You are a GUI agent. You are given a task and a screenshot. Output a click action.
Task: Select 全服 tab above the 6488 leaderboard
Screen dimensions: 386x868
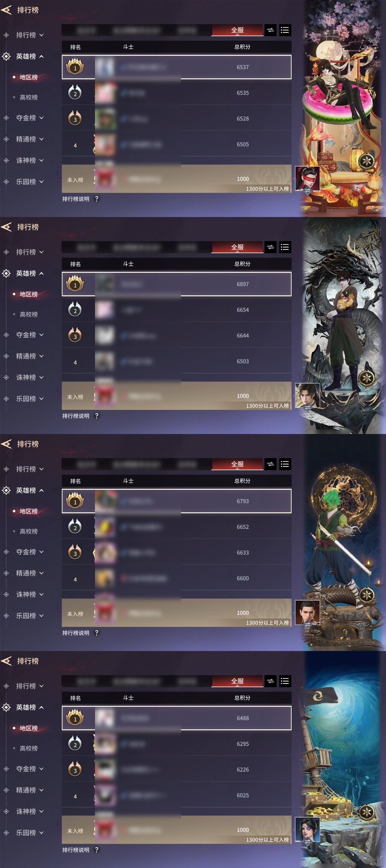(x=237, y=681)
